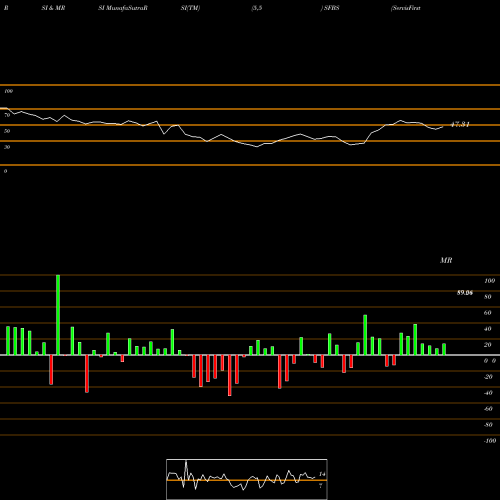Click the MR axis label -40
Image resolution: width=500 pixels, height=500 pixels.
click(488, 393)
